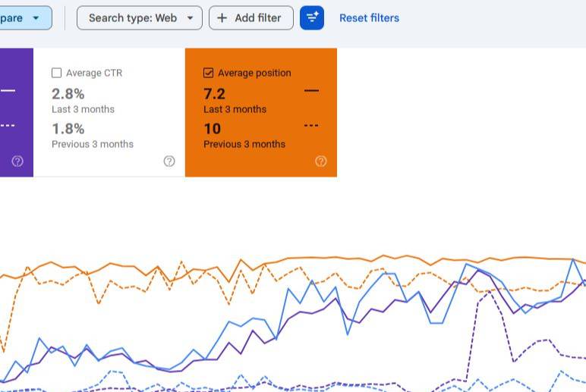The height and width of the screenshot is (392, 586).
Task: Expand the Search type: Web dropdown
Action: click(x=140, y=18)
